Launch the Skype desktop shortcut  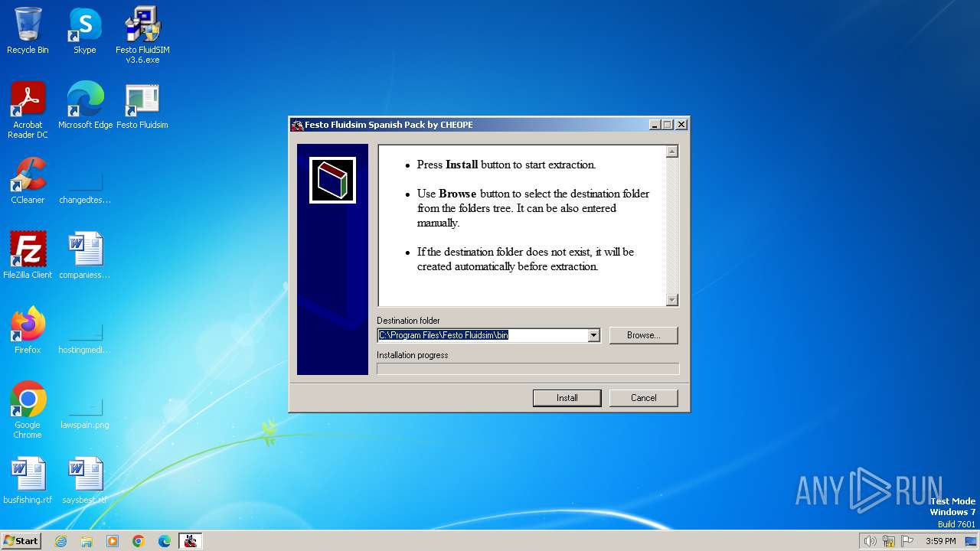[85, 31]
